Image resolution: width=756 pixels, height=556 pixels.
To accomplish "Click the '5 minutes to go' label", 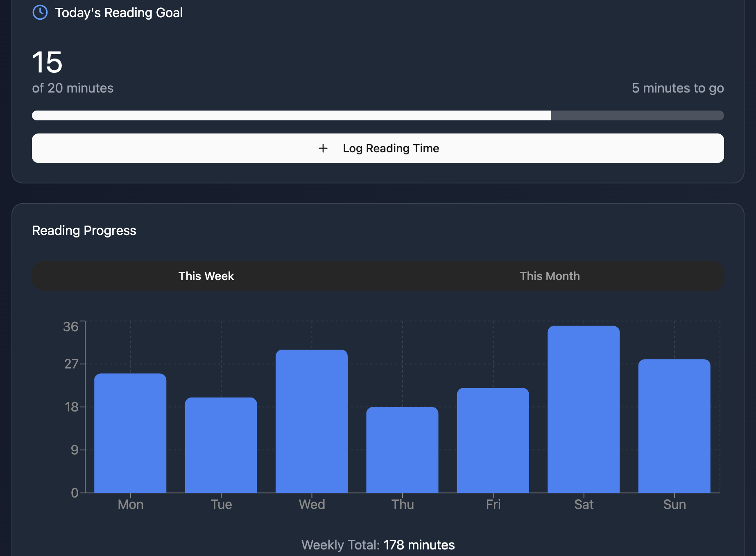I will click(x=677, y=88).
